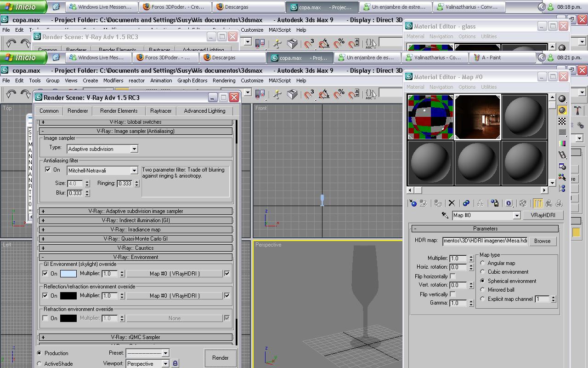Toggle the highlighted Show End Result icon

click(x=538, y=203)
